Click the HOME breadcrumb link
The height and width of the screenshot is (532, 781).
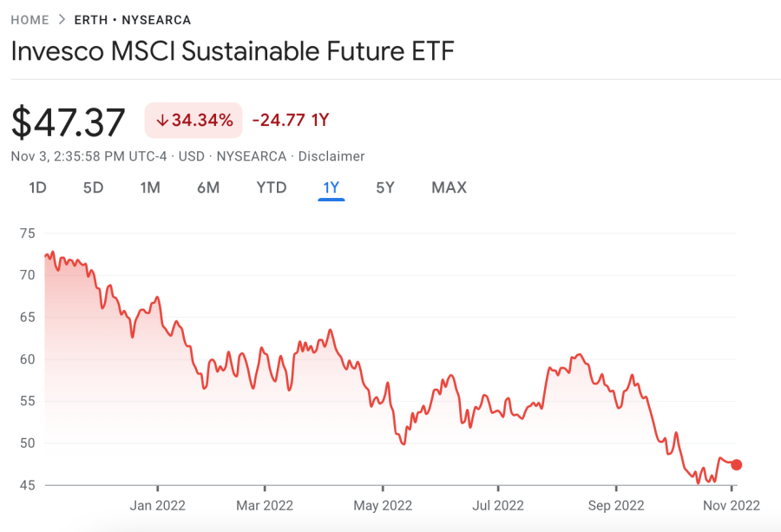[x=30, y=20]
